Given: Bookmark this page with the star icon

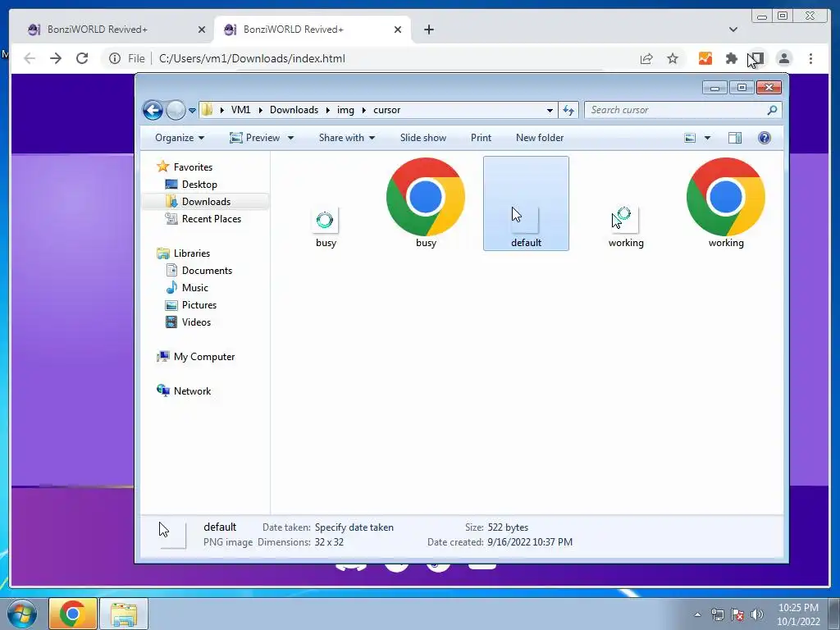Looking at the screenshot, I should click(x=673, y=58).
